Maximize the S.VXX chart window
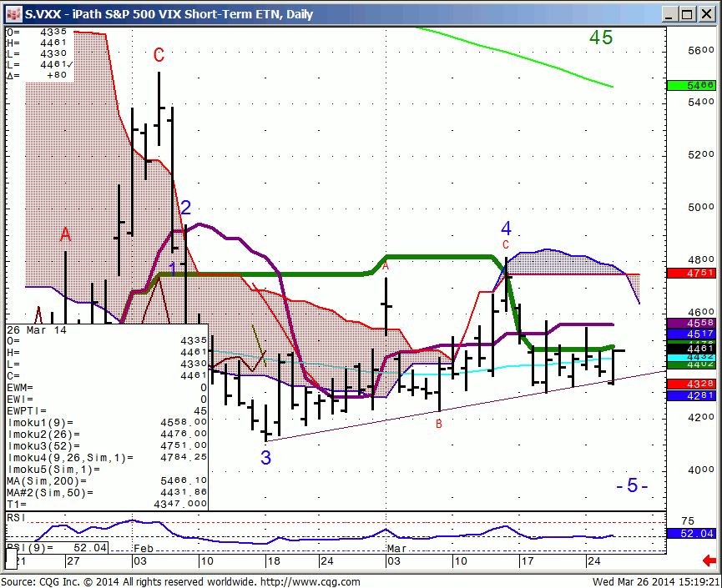This screenshot has width=722, height=588. [687, 14]
